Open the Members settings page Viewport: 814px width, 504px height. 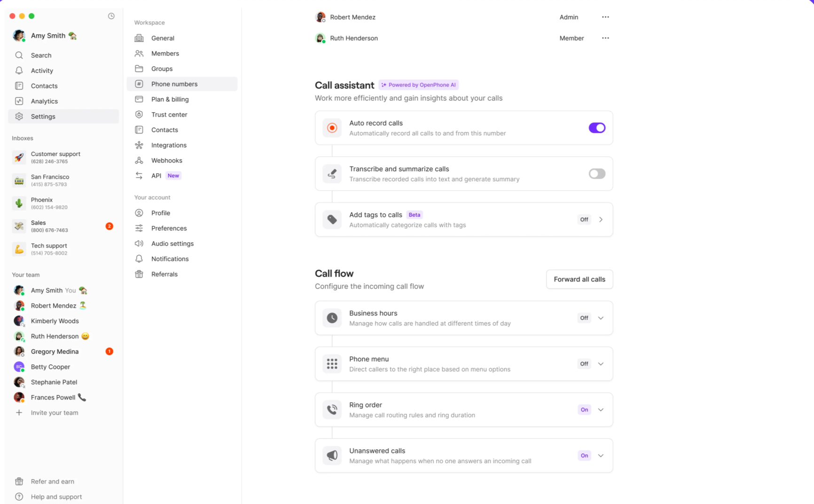[182, 54]
